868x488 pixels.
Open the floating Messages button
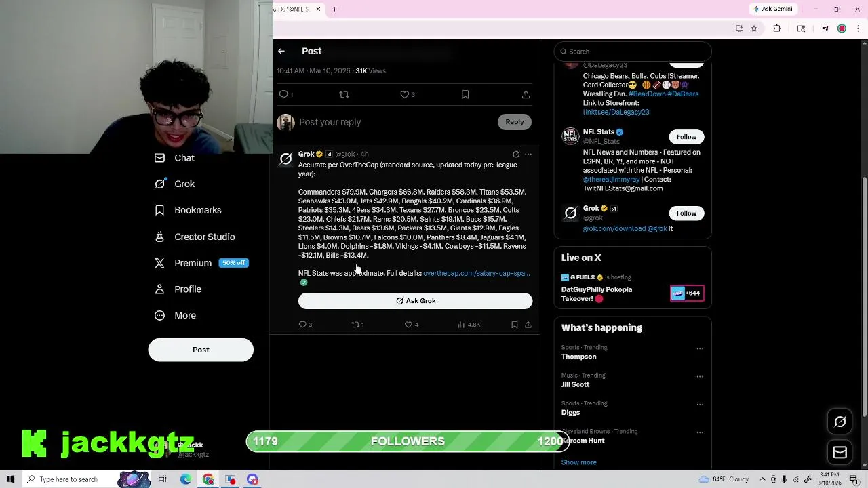tap(840, 452)
